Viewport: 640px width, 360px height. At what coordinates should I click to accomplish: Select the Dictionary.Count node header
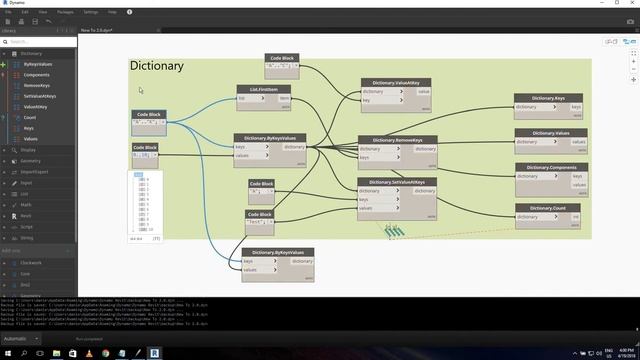click(x=548, y=208)
